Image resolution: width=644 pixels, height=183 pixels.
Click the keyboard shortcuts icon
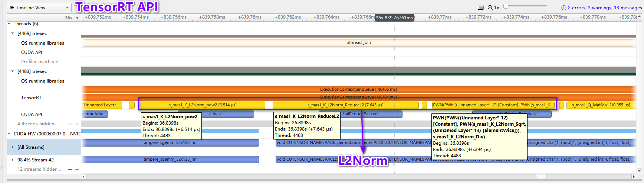tap(481, 7)
